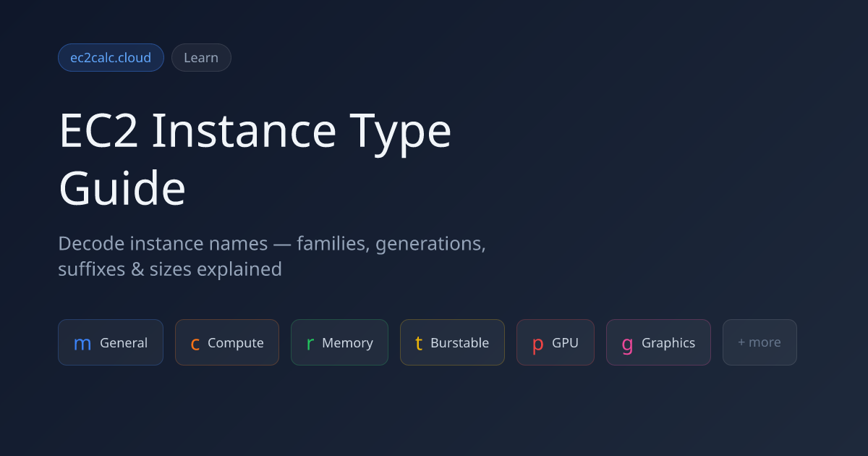Choose the Graphics family chip
The height and width of the screenshot is (456, 868).
coord(658,342)
